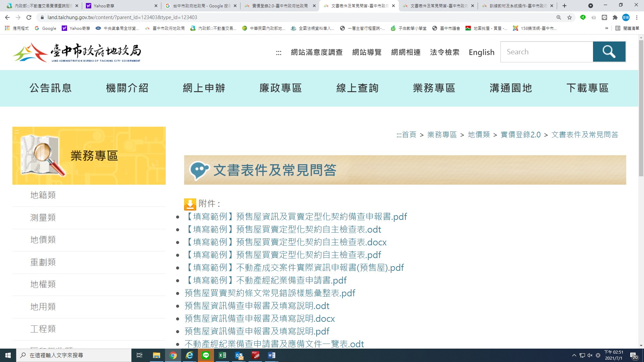Screen dimensions: 644x362
Task: Open Word from taskbar
Action: click(272, 355)
